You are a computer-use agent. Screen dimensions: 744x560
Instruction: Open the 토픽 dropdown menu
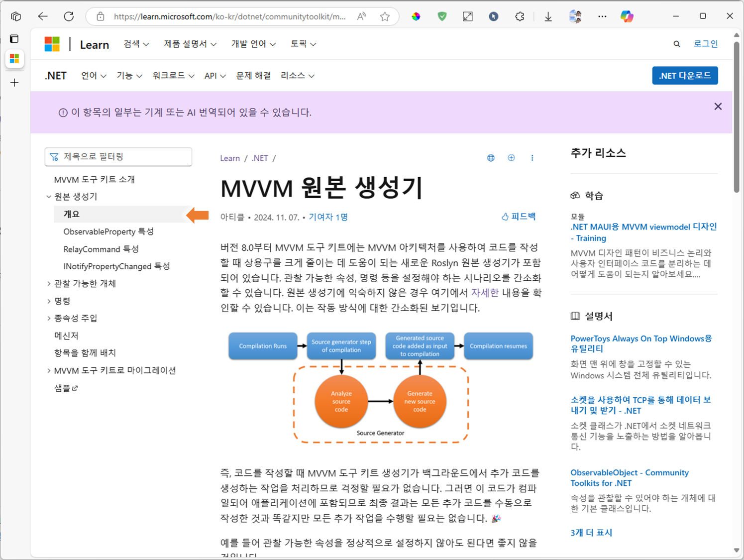click(x=303, y=44)
